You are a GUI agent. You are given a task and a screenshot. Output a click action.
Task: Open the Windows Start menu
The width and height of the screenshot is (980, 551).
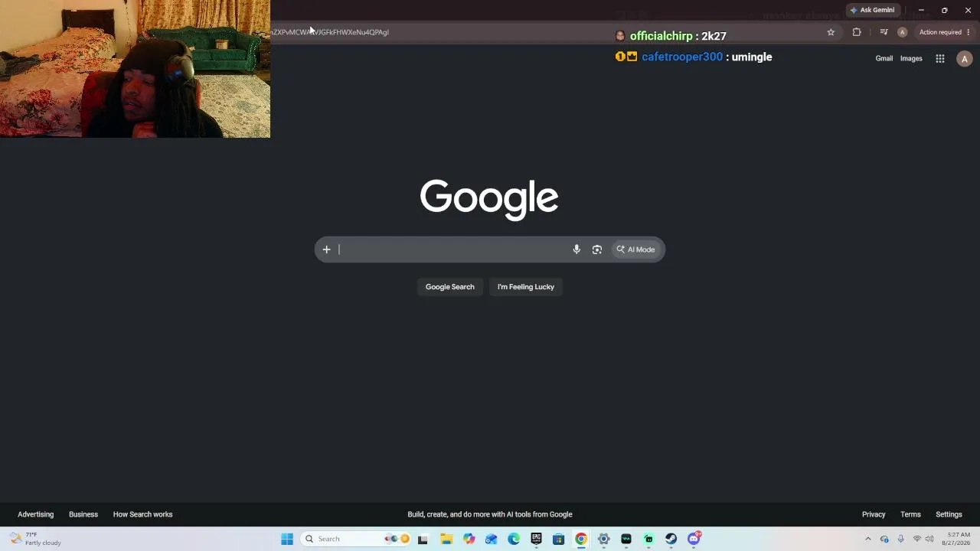287,539
